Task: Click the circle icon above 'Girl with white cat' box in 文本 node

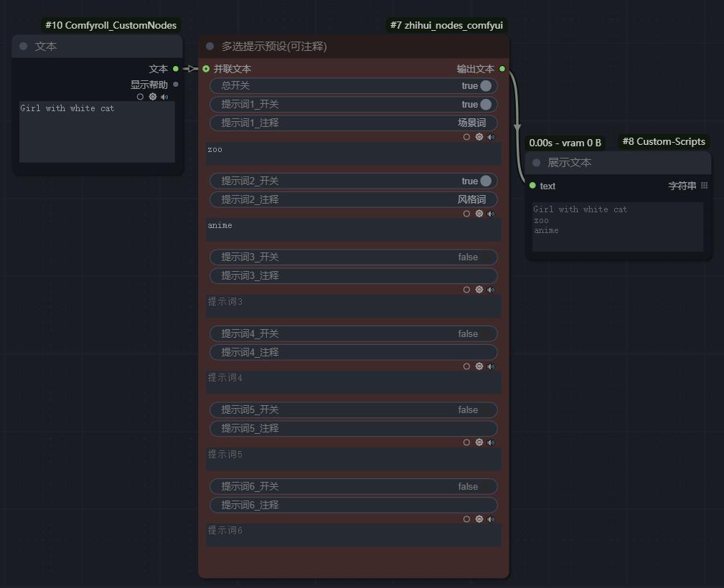Action: [140, 97]
